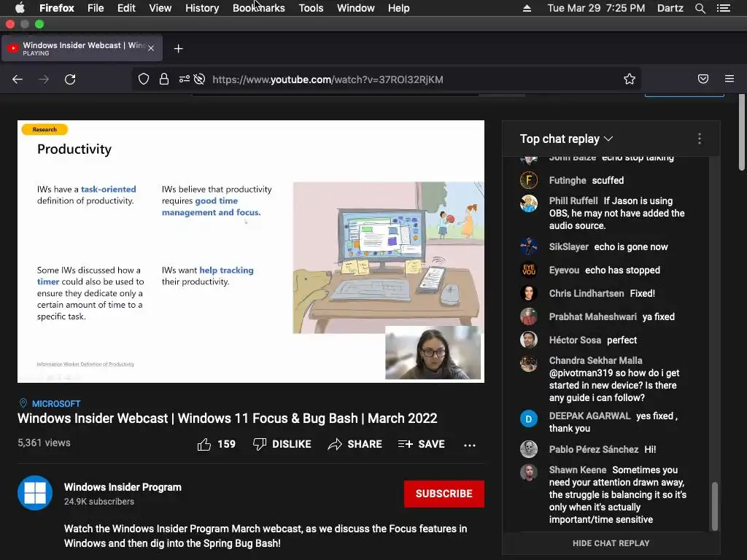Click the date and time in menu bar
Screen dimensions: 747x560
click(x=596, y=8)
